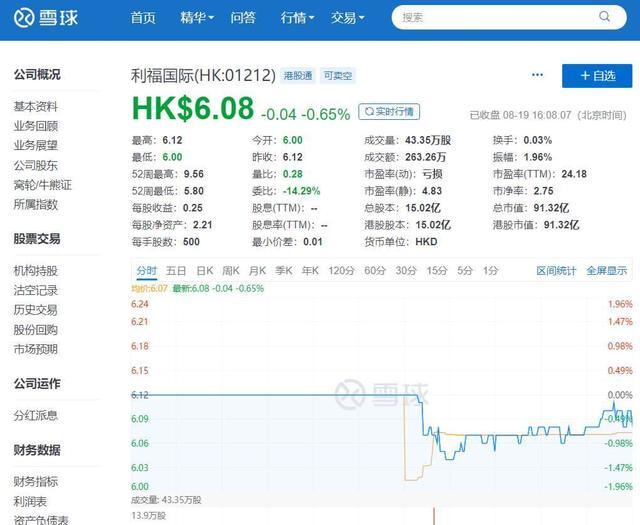Open 分红派息 in the sidebar
The image size is (640, 525).
tap(36, 416)
